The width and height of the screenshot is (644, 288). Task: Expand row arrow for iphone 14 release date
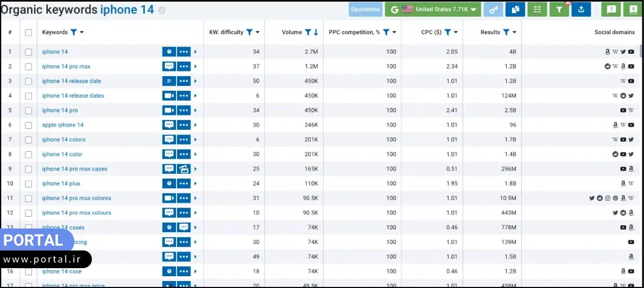pyautogui.click(x=195, y=82)
